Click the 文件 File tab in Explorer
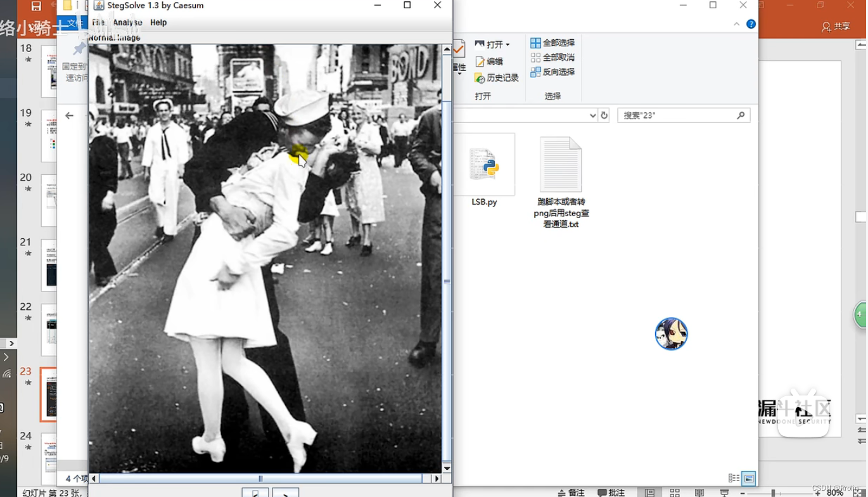This screenshot has width=868, height=497. [74, 23]
